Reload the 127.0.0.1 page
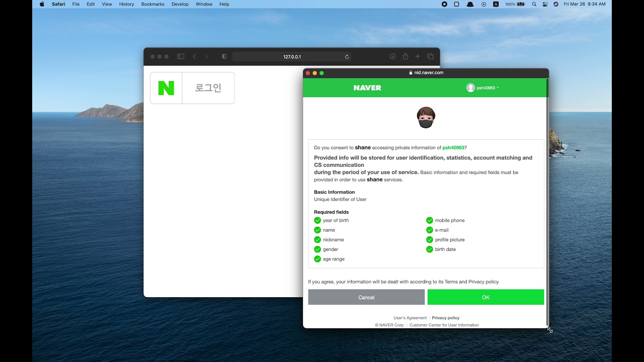The image size is (644, 362). point(347,57)
